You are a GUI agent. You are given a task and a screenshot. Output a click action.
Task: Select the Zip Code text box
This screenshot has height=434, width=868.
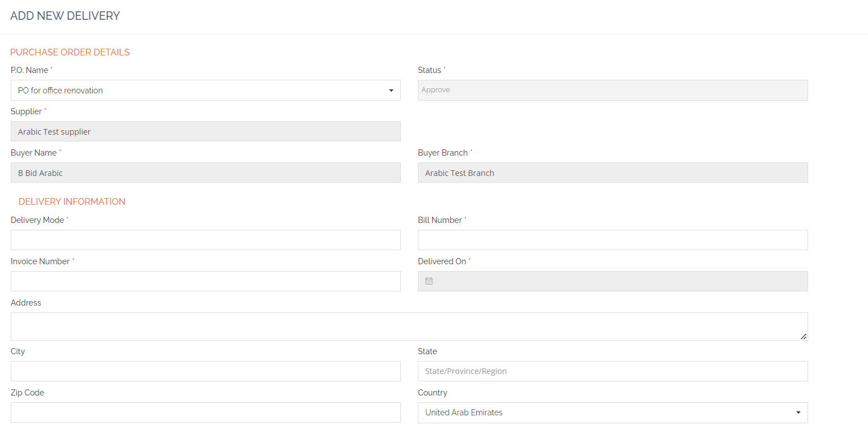tap(205, 412)
